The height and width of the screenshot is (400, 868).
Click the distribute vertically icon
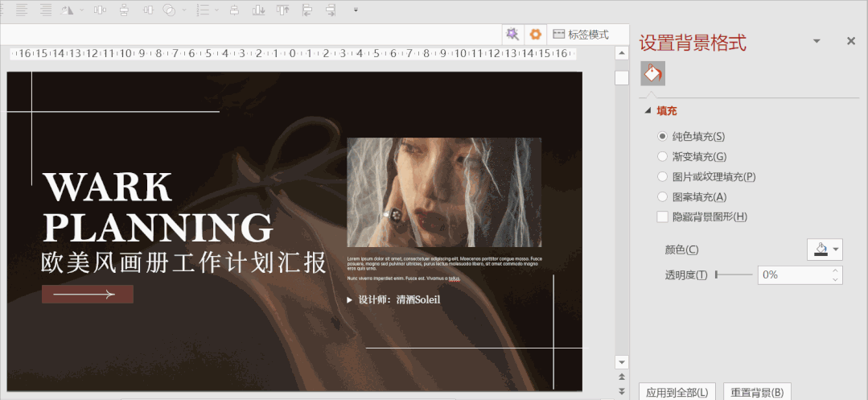click(x=124, y=10)
